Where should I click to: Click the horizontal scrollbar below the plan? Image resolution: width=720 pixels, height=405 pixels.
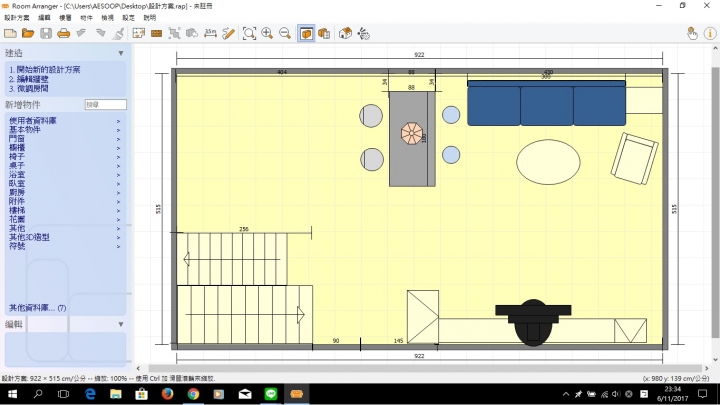pos(422,368)
